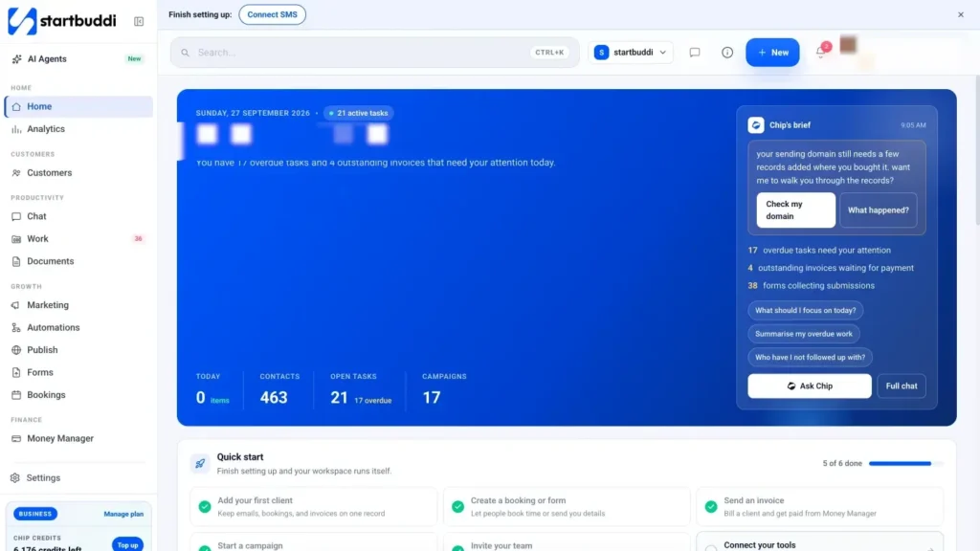Screen dimensions: 980x551
Task: Click the Quick start progress bar
Action: [x=905, y=464]
